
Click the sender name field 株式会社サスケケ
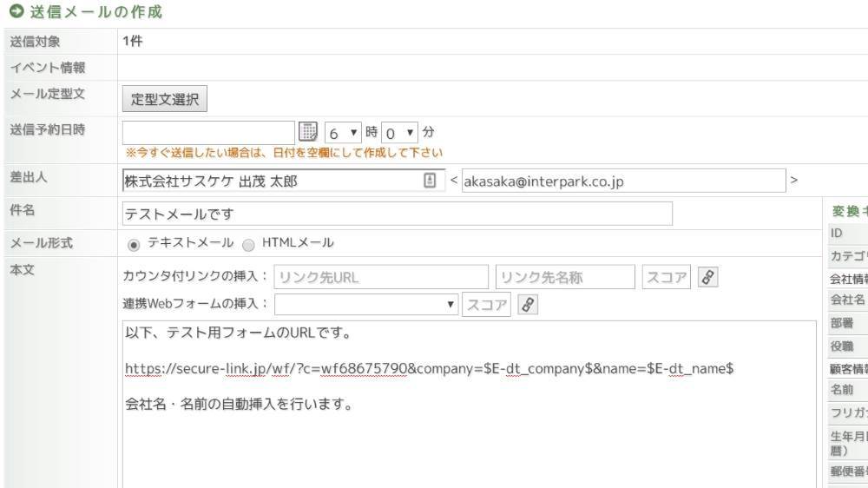pos(284,181)
